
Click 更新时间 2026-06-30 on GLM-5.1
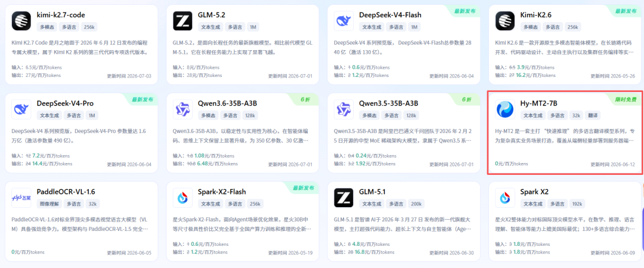[x=452, y=253]
